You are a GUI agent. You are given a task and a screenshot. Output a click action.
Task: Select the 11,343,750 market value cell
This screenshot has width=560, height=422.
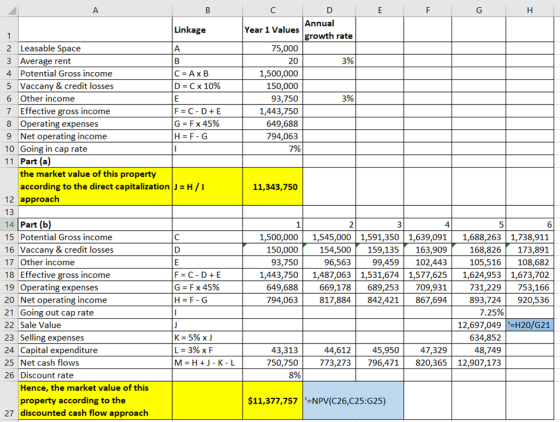click(x=272, y=186)
